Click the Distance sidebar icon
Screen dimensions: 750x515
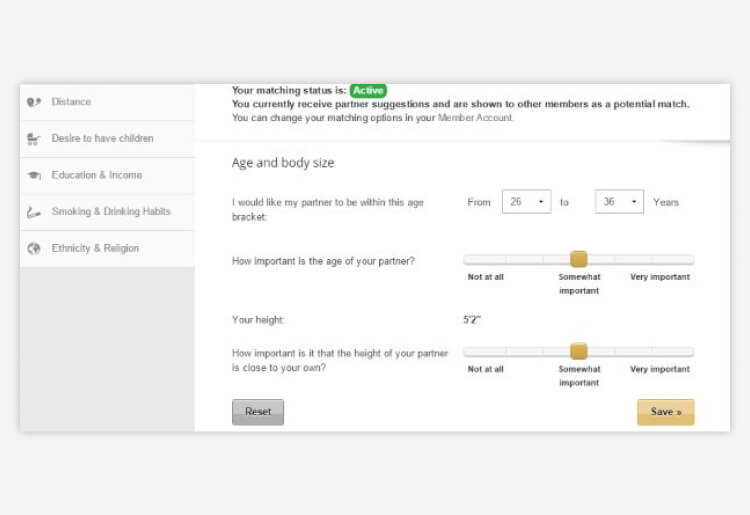coord(33,102)
